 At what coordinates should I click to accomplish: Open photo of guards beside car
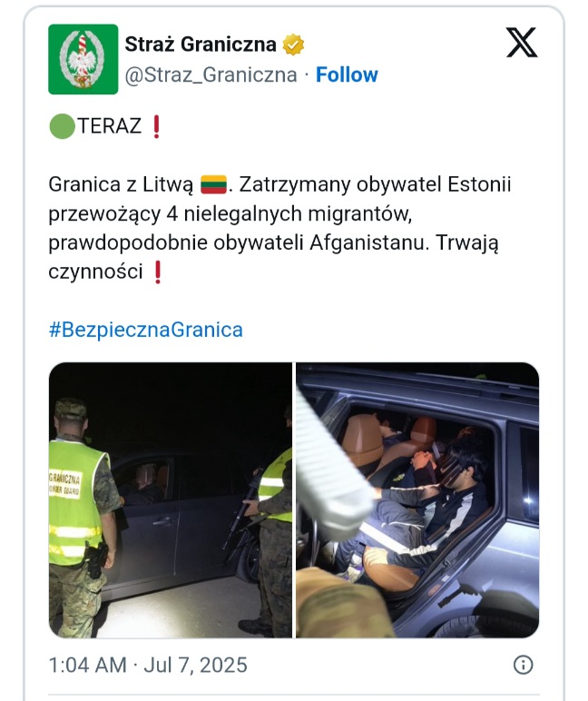[x=171, y=500]
